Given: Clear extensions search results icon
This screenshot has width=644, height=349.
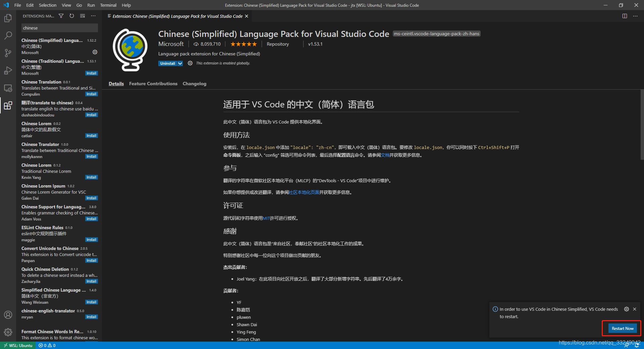Looking at the screenshot, I should tap(83, 16).
